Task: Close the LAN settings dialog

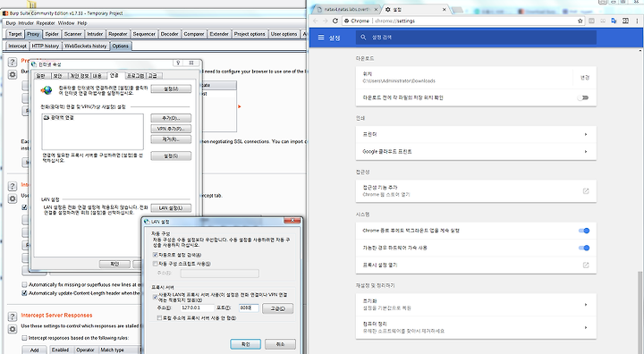Action: click(292, 221)
